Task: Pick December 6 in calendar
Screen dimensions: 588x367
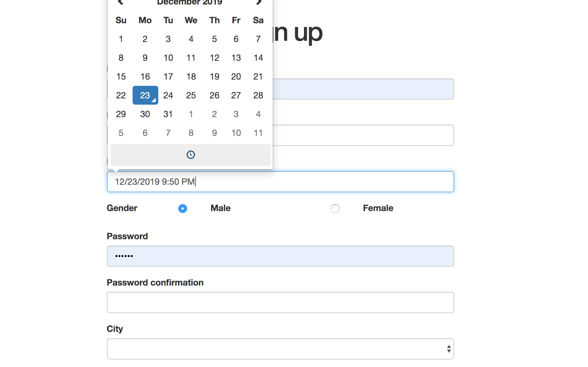Action: click(x=236, y=39)
